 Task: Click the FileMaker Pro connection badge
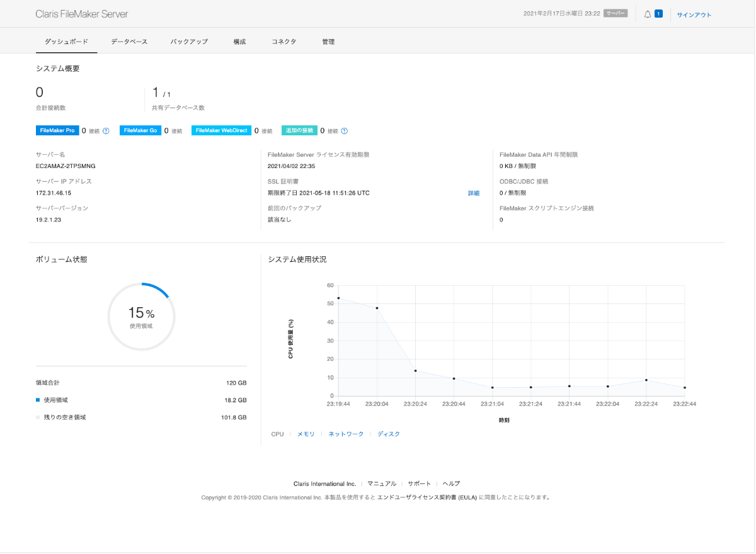click(57, 130)
